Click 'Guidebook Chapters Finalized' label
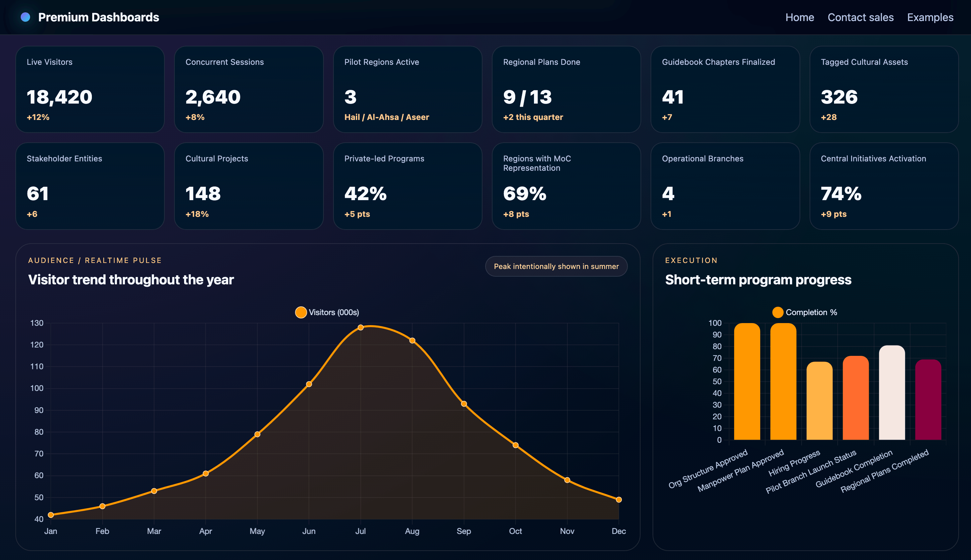The width and height of the screenshot is (971, 560). [x=718, y=62]
